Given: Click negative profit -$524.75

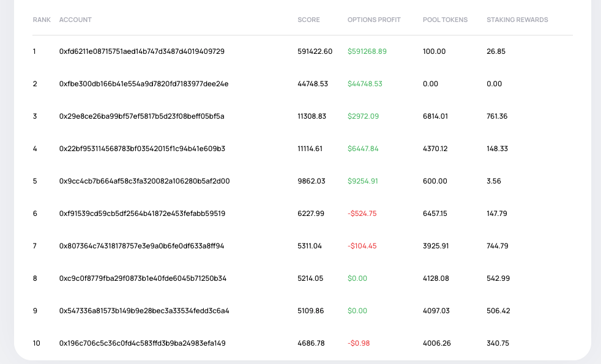Looking at the screenshot, I should 362,214.
